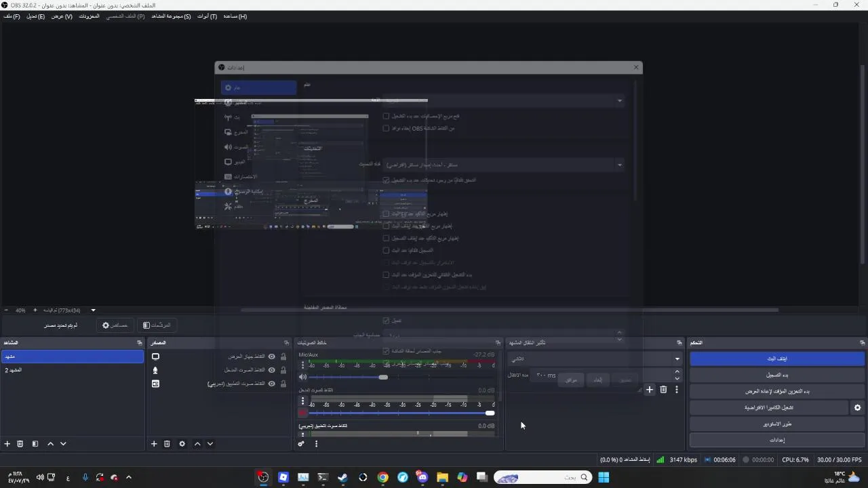Screen dimensions: 868x488
Task: Adjust the Mic/Aux volume slider
Action: pyautogui.click(x=383, y=377)
